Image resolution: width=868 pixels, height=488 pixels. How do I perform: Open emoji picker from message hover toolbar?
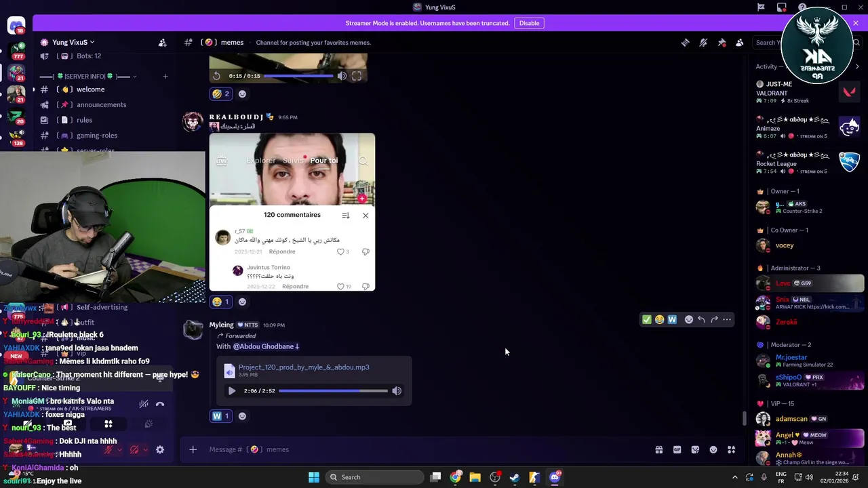coord(689,319)
